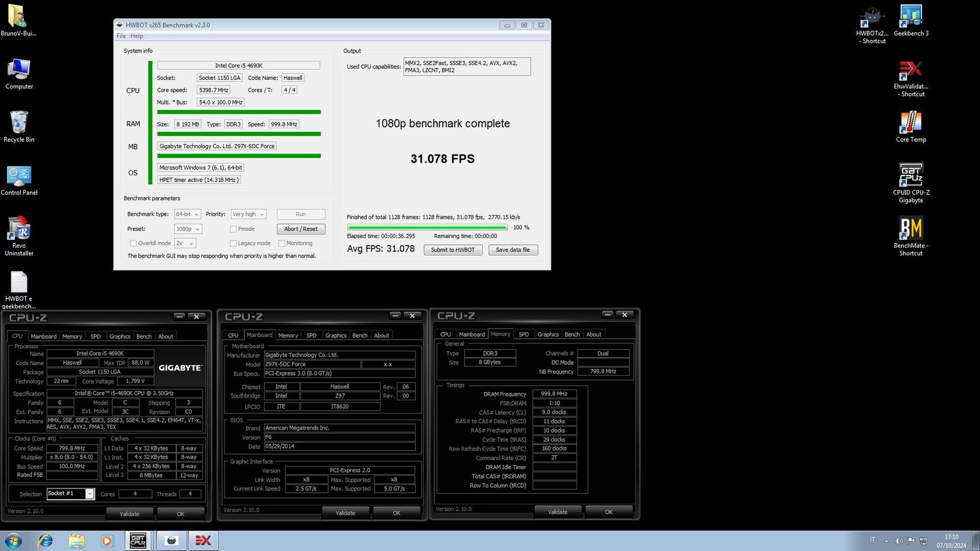
Task: Click the HPET timer active field
Action: click(199, 180)
